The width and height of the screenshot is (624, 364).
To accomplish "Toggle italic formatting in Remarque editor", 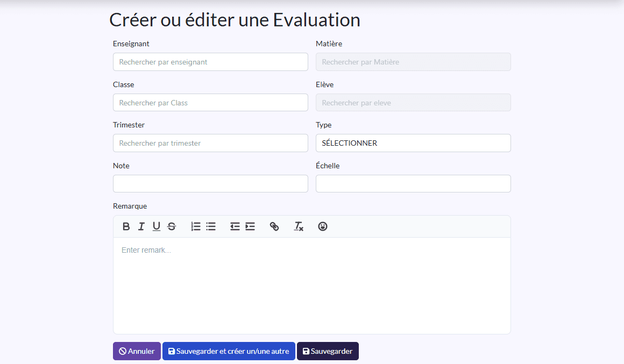I will (x=141, y=226).
